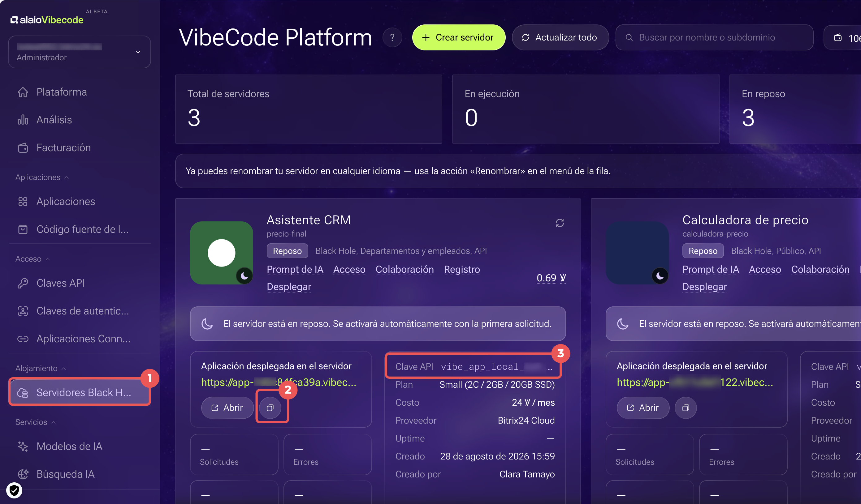This screenshot has width=861, height=504.
Task: Open the Asistente CRM green thumbnail
Action: [221, 253]
